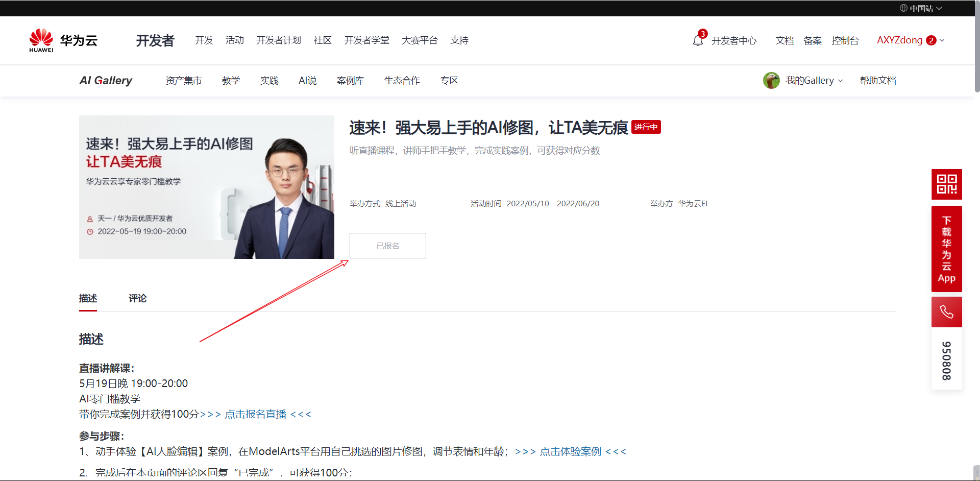Open the 开发者学堂 menu

[366, 40]
